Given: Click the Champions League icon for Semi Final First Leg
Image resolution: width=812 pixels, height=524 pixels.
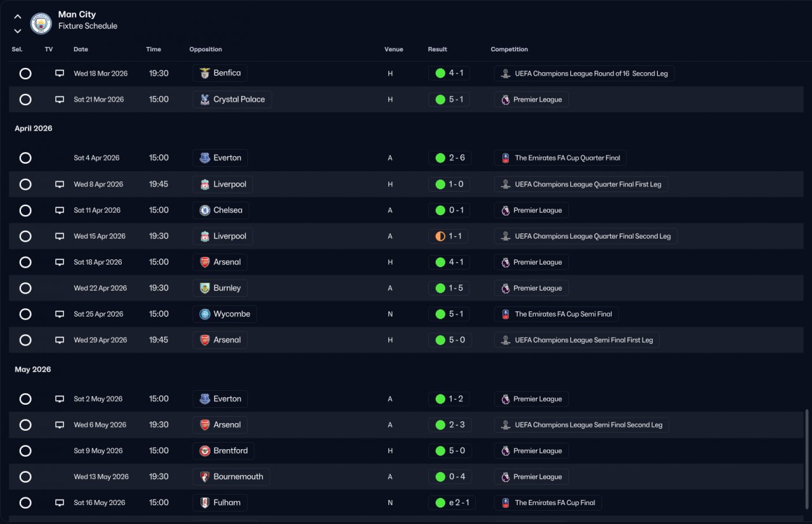Looking at the screenshot, I should point(506,340).
